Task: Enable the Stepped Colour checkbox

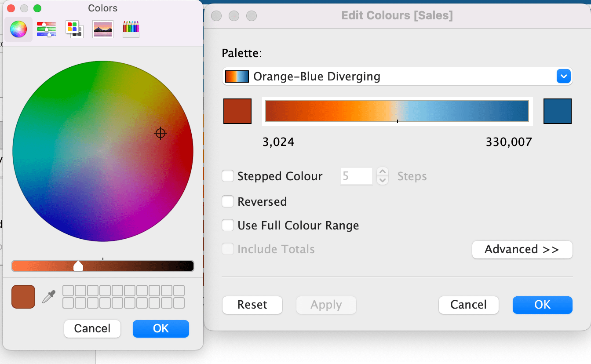Action: (x=228, y=176)
